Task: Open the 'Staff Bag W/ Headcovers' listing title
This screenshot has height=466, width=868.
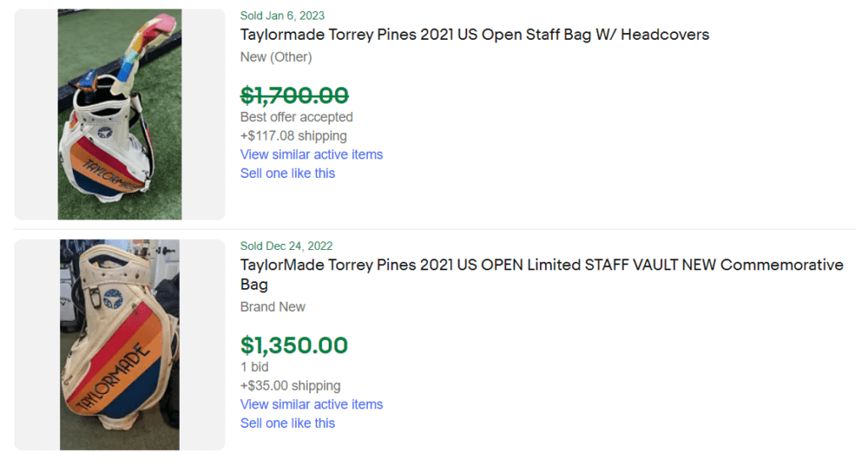Action: click(475, 35)
